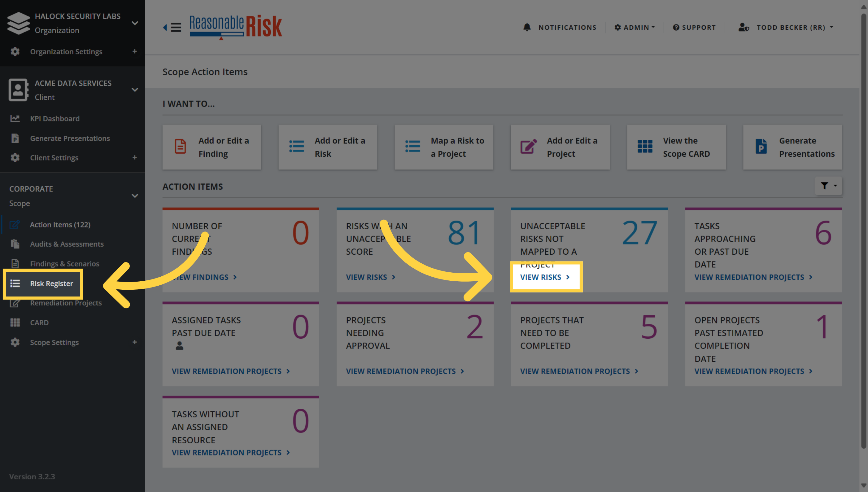This screenshot has height=492, width=868.
Task: Click View Findings link
Action: [204, 277]
